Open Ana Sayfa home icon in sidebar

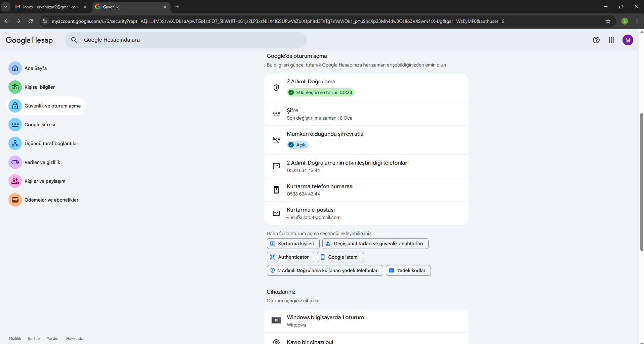(15, 68)
